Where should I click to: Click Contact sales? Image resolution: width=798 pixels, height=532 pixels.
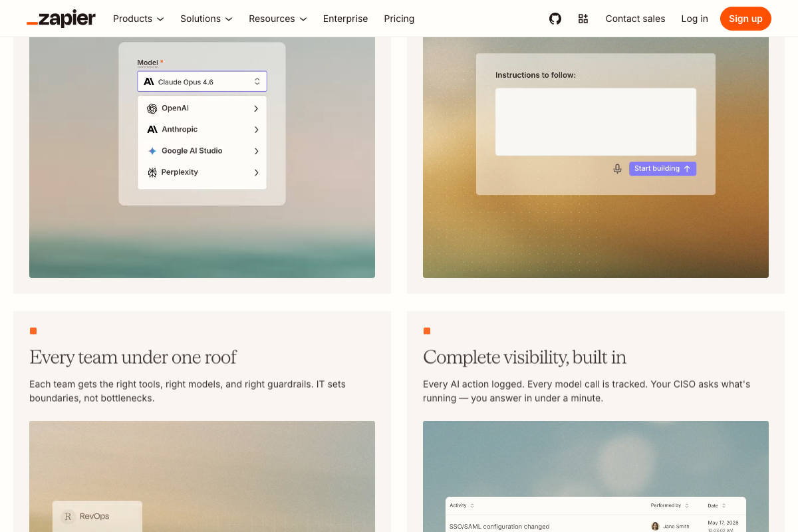[x=635, y=19]
